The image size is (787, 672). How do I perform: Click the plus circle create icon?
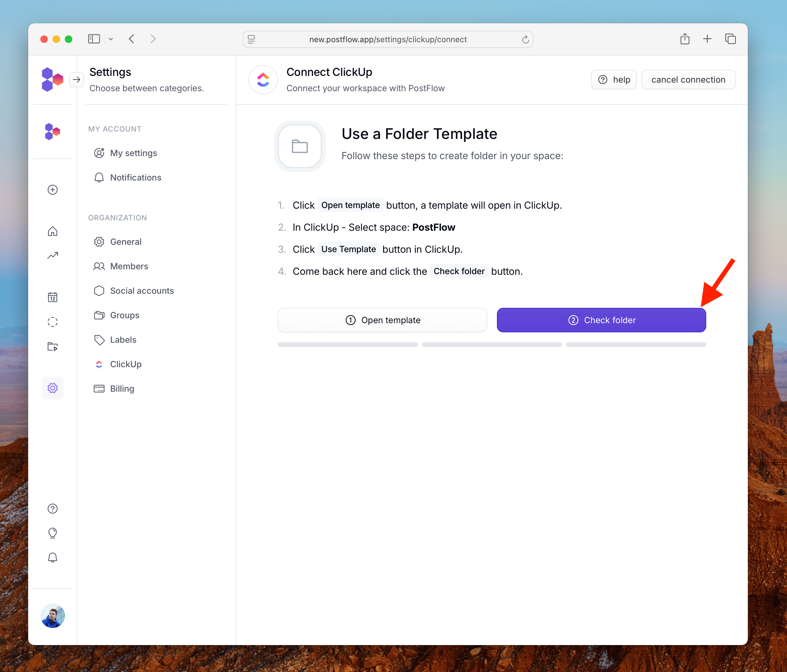(52, 189)
